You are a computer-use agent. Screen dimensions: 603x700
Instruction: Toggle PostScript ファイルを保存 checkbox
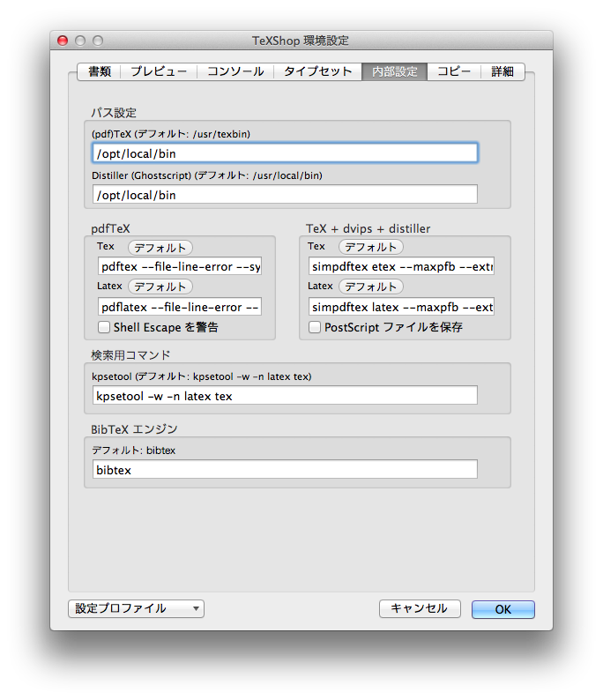point(315,328)
